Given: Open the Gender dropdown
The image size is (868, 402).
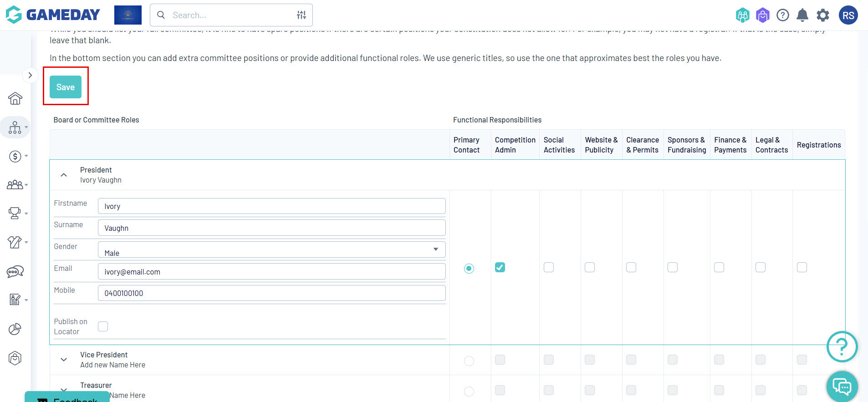Looking at the screenshot, I should (271, 249).
